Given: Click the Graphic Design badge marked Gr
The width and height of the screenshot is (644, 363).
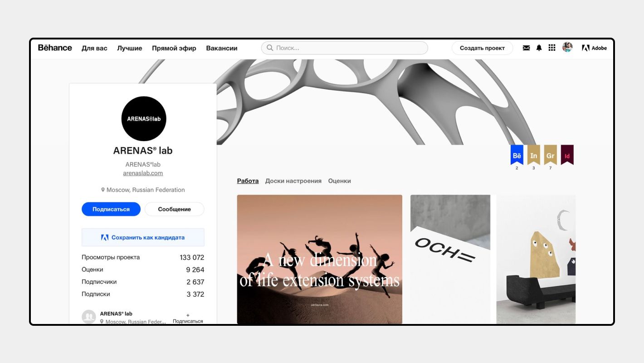Looking at the screenshot, I should (x=551, y=156).
